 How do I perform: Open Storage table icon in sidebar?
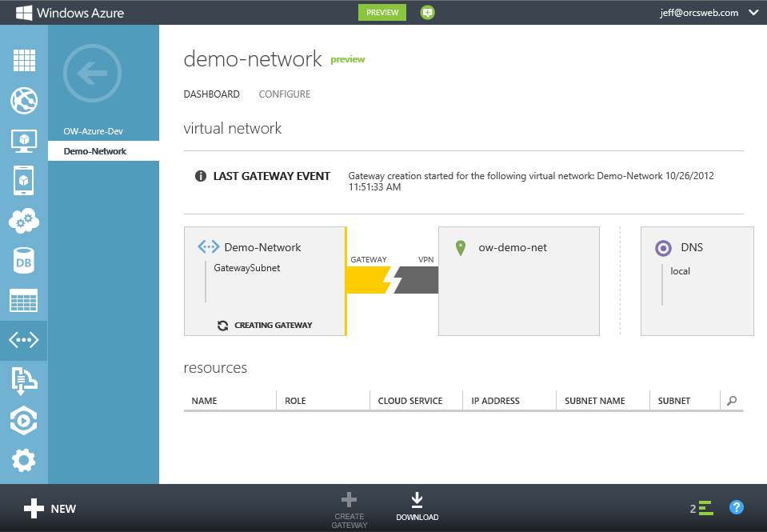[24, 301]
